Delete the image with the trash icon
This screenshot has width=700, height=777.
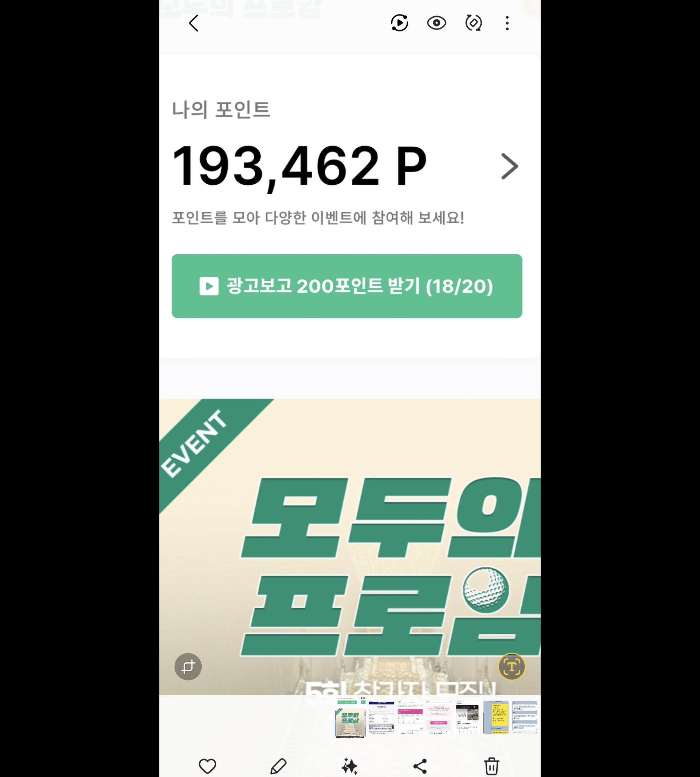point(492,766)
